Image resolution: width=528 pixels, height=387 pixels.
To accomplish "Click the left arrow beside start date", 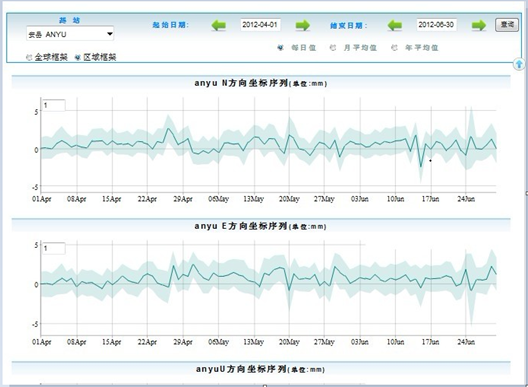I will [x=219, y=26].
